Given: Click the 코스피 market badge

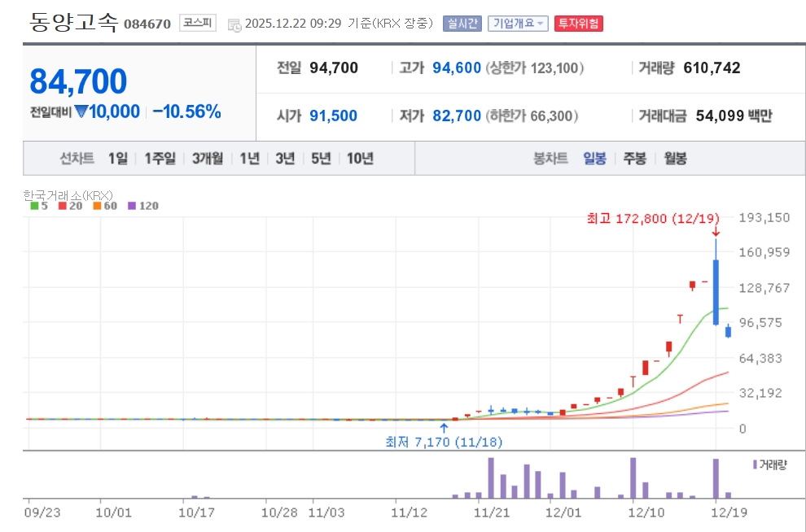Looking at the screenshot, I should (x=198, y=23).
